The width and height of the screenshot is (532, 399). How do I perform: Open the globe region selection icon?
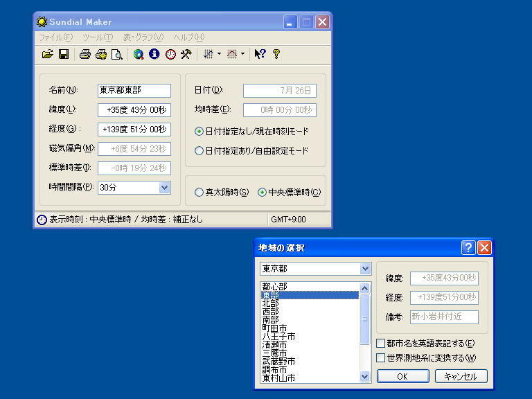[x=139, y=54]
